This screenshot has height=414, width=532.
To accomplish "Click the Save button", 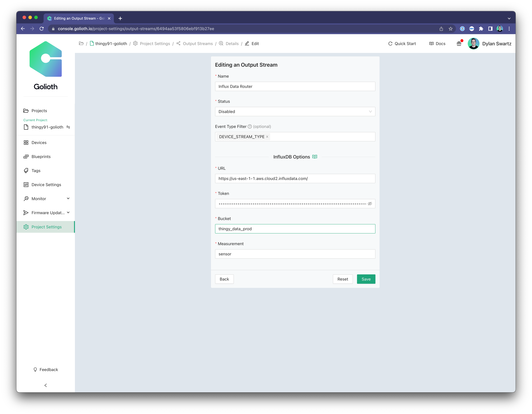I will (x=366, y=279).
